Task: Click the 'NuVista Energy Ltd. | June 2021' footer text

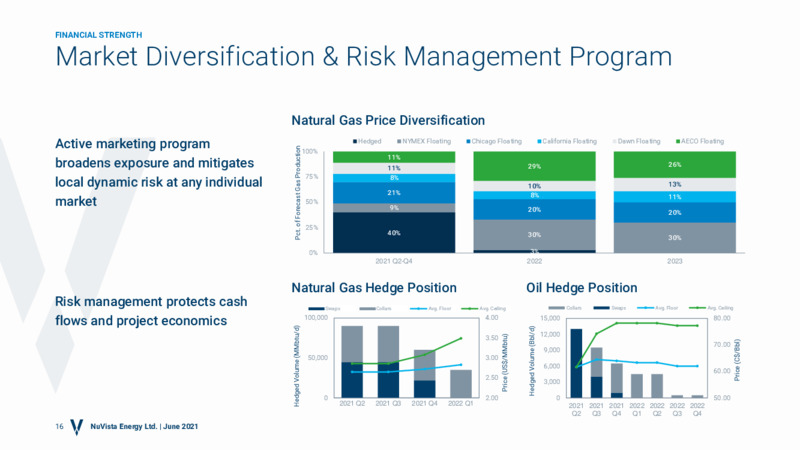Action: point(144,427)
